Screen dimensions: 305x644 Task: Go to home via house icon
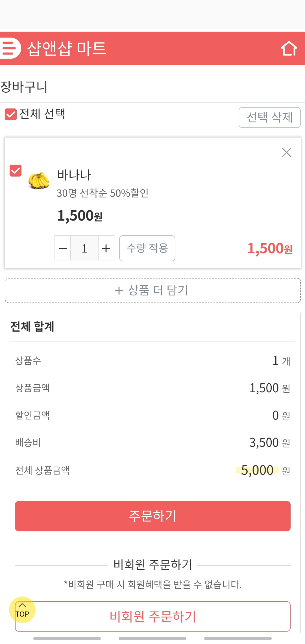point(289,48)
